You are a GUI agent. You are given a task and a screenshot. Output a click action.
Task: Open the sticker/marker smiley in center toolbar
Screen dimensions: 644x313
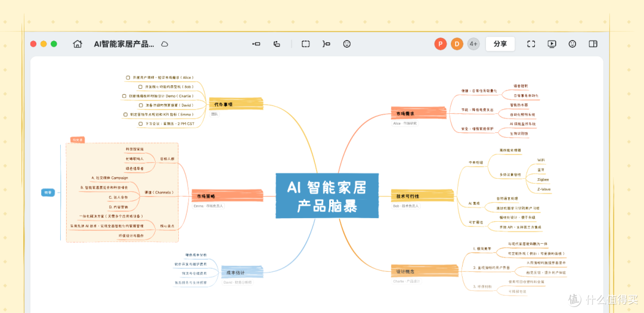click(347, 44)
